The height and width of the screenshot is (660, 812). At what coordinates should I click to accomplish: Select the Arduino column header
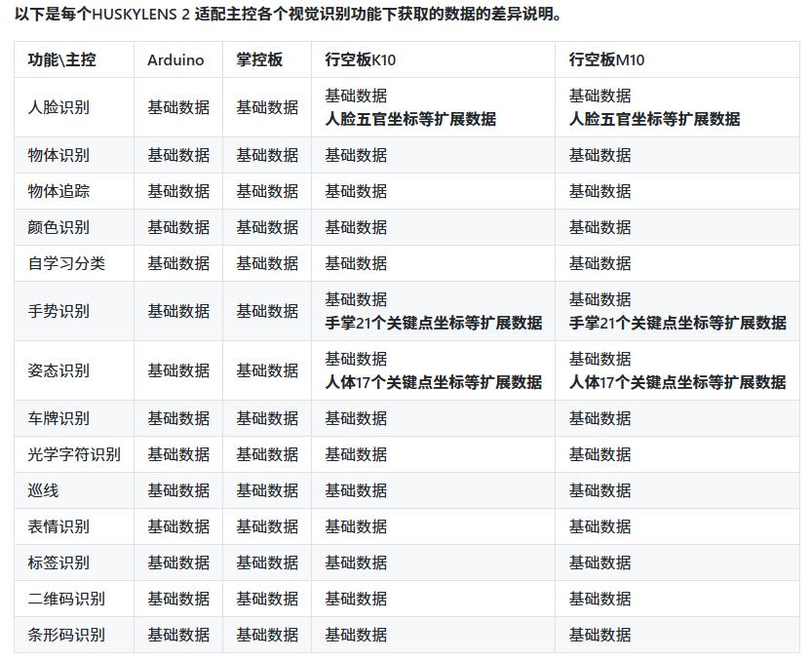tap(176, 59)
